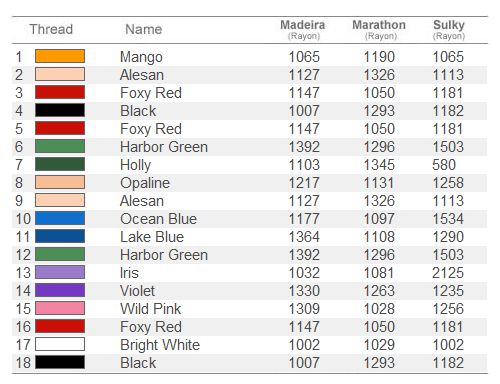
Task: Select the Holly dark green swatch
Action: click(x=60, y=164)
